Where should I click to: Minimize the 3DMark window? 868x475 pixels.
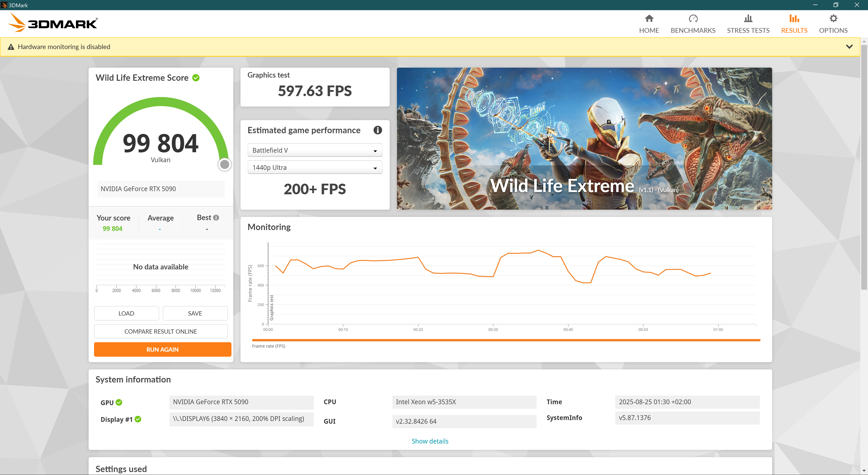pyautogui.click(x=815, y=5)
